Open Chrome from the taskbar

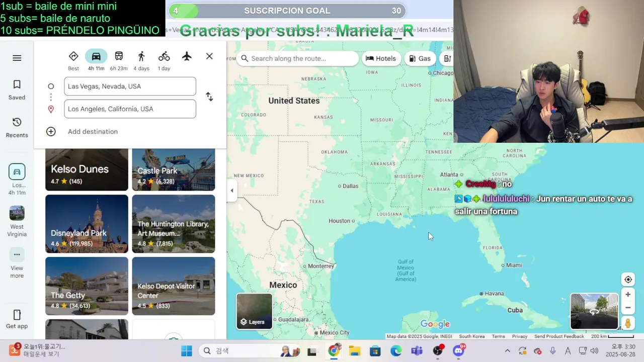pyautogui.click(x=334, y=351)
